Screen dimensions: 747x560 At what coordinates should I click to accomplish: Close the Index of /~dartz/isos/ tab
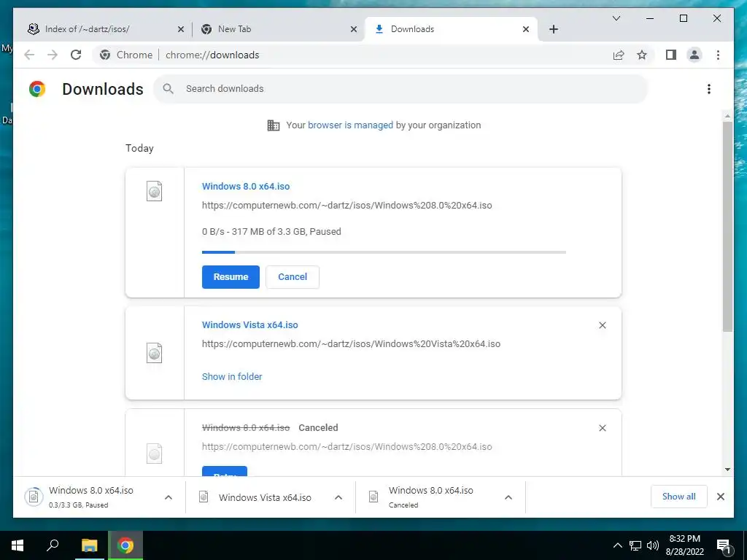[x=181, y=29]
